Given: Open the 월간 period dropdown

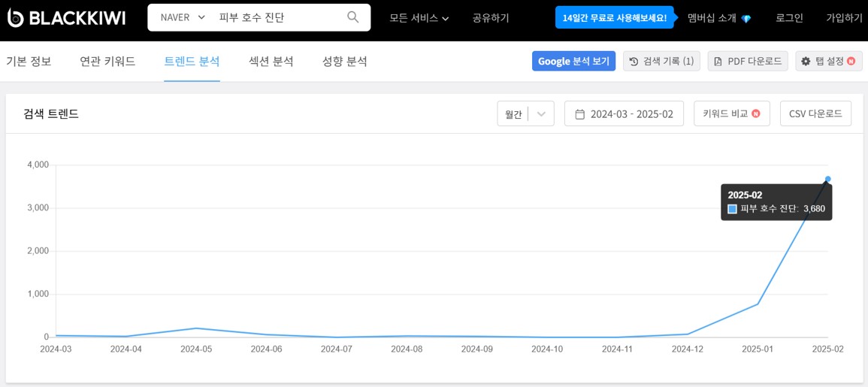Looking at the screenshot, I should tap(525, 114).
